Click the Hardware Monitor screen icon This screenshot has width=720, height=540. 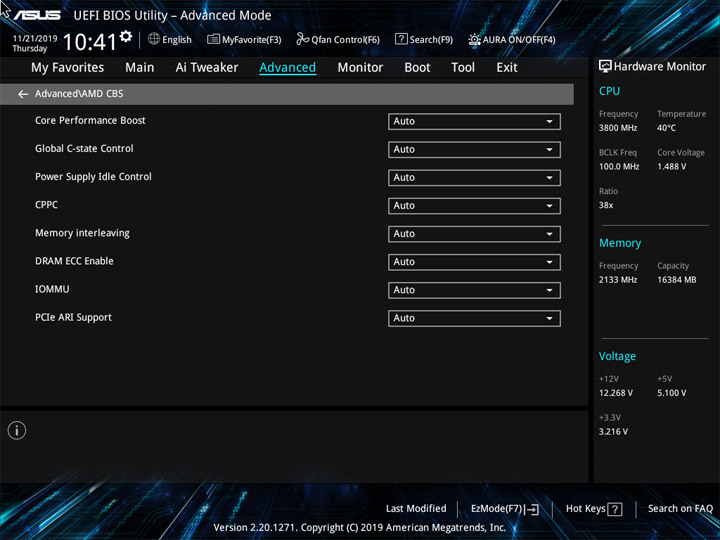605,67
